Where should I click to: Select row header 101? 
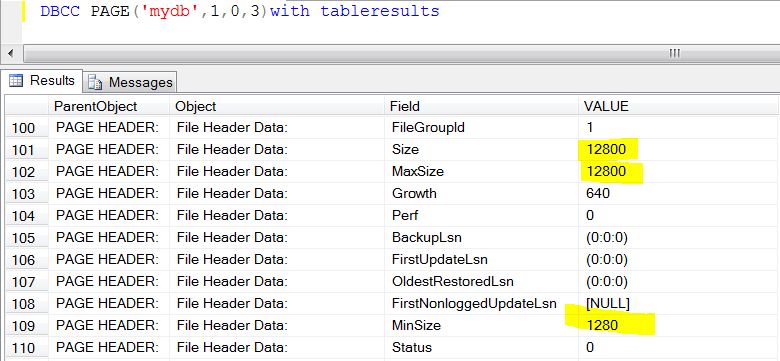pos(26,150)
